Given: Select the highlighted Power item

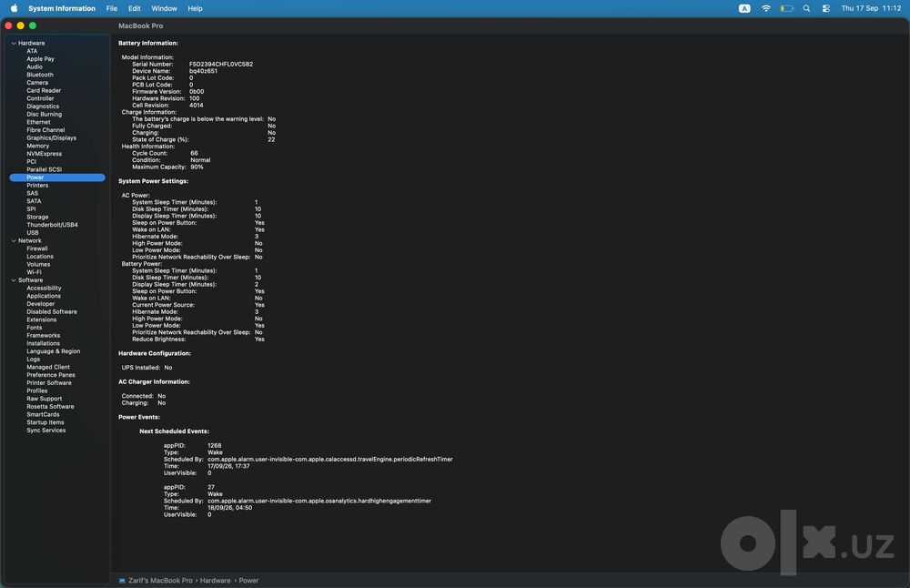Looking at the screenshot, I should pyautogui.click(x=56, y=177).
